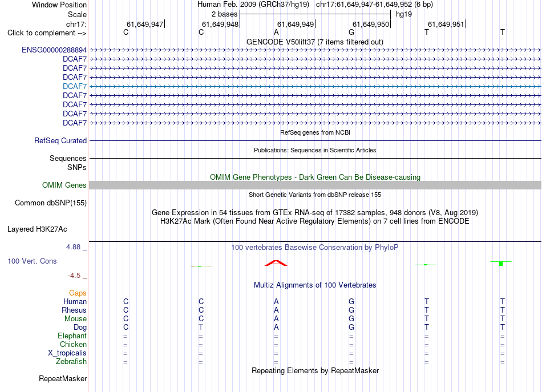Viewport: 542px width, 392px height.
Task: Click the ENSG00000288894 transcript label
Action: click(x=54, y=50)
